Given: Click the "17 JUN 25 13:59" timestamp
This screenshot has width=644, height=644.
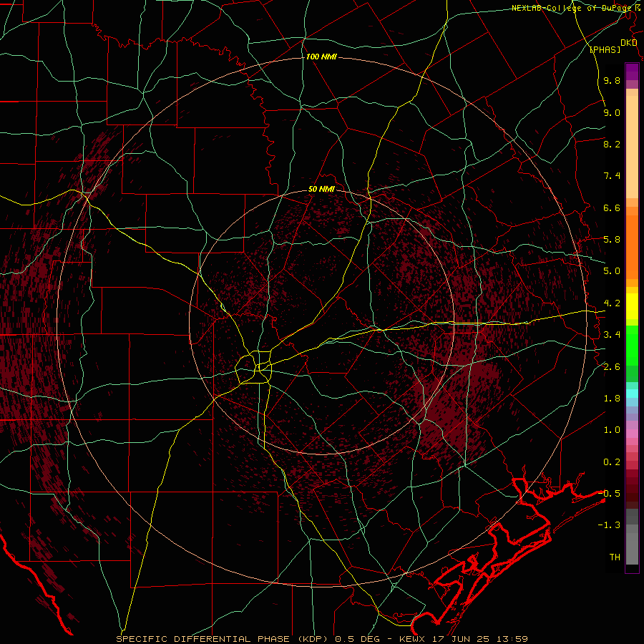Looking at the screenshot, I should [x=479, y=639].
